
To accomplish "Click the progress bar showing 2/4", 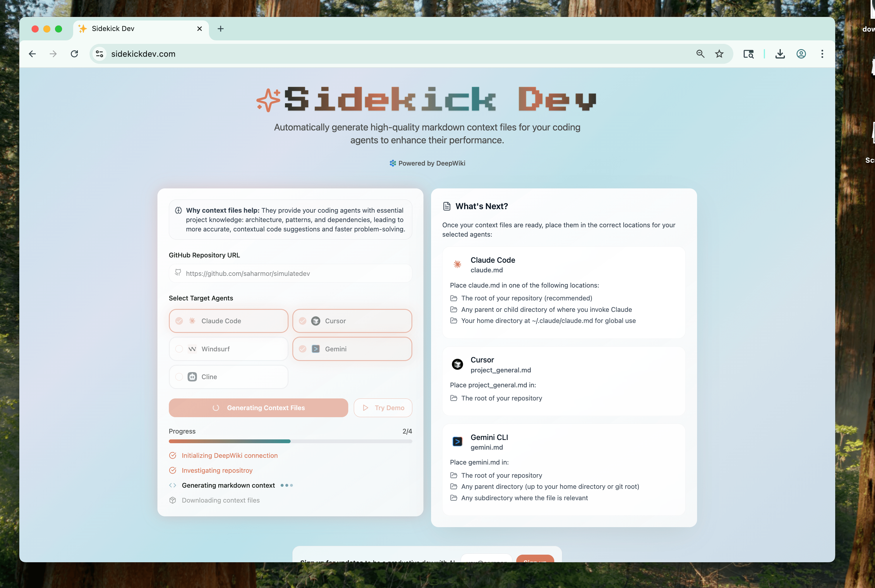I will click(x=290, y=441).
